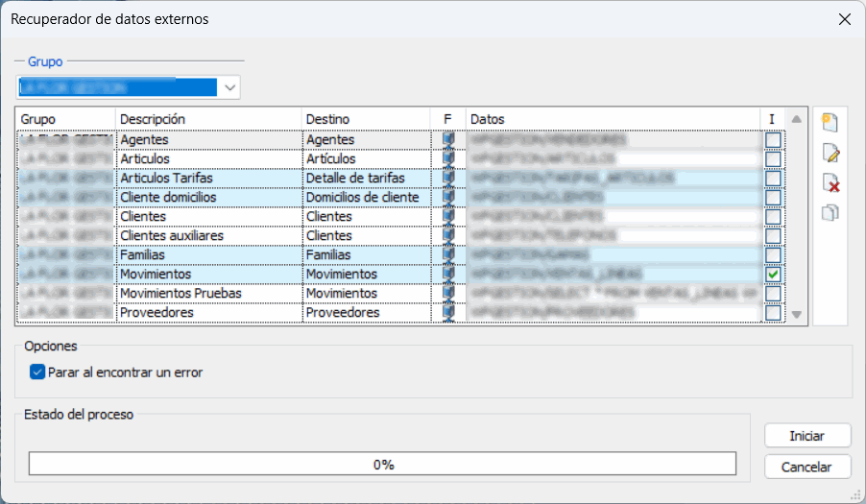The image size is (866, 504).
Task: Click the F column icon in Proveedores row
Action: 448,312
